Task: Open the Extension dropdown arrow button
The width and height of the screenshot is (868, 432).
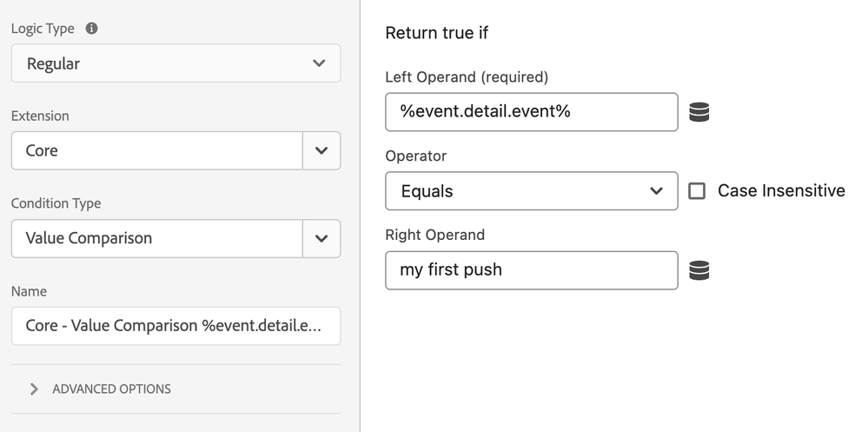Action: point(321,150)
